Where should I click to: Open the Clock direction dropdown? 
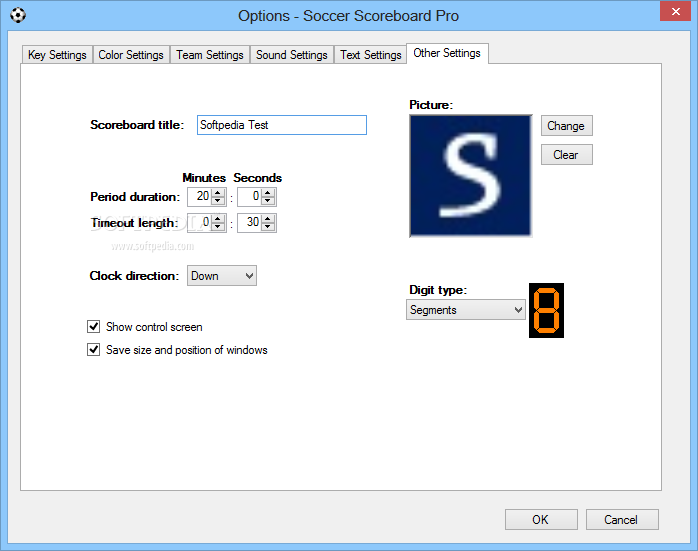pyautogui.click(x=222, y=276)
